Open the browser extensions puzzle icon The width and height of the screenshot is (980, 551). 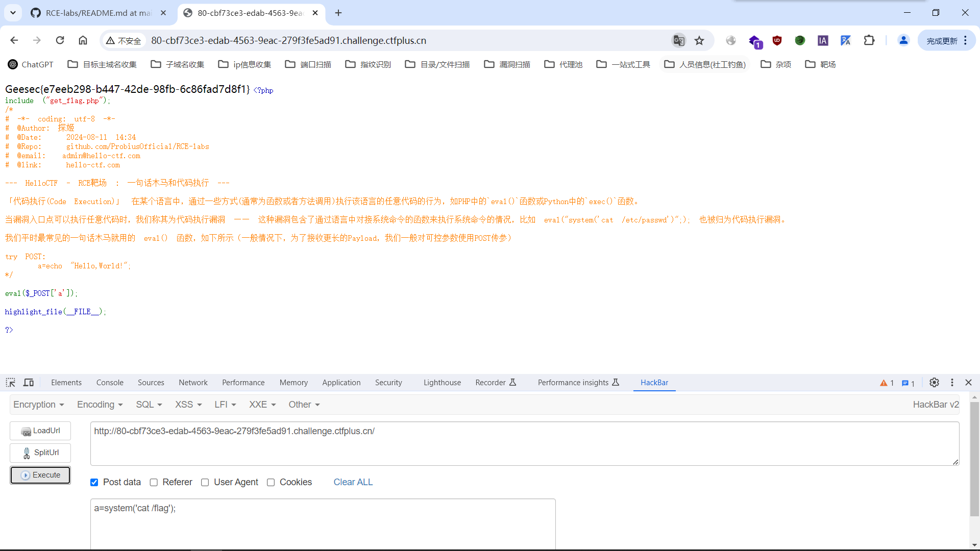click(x=869, y=40)
